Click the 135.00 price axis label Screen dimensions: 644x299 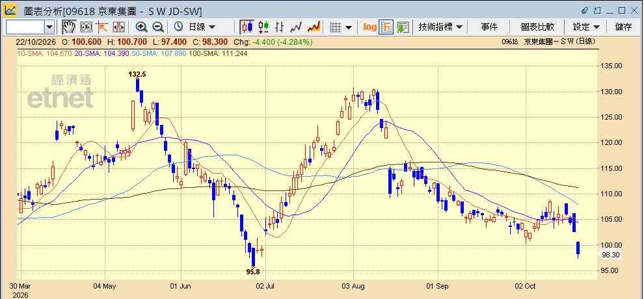pyautogui.click(x=611, y=66)
